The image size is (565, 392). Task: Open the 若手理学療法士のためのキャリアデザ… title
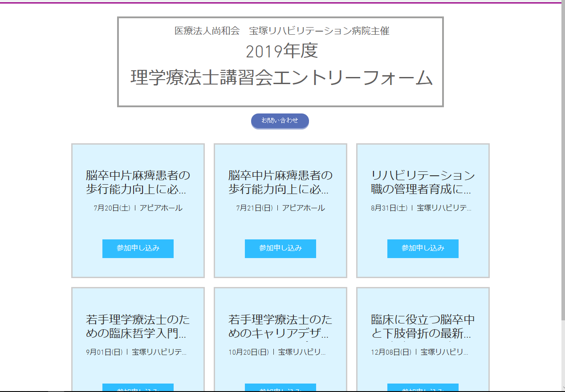tap(280, 327)
